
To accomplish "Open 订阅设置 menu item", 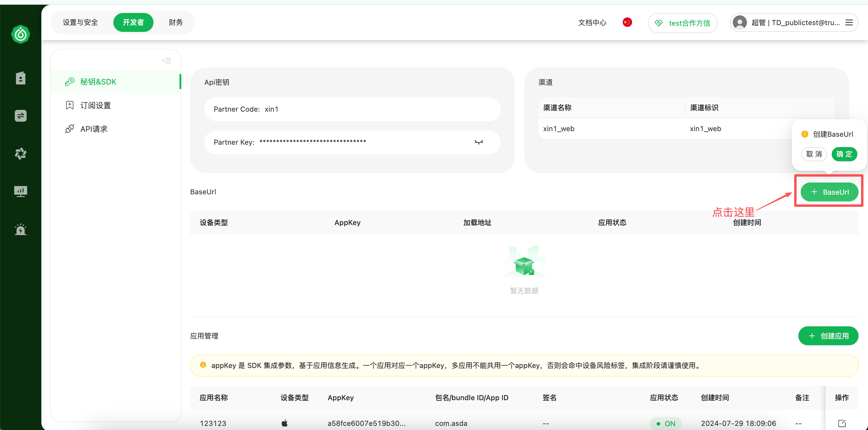I will pos(115,105).
